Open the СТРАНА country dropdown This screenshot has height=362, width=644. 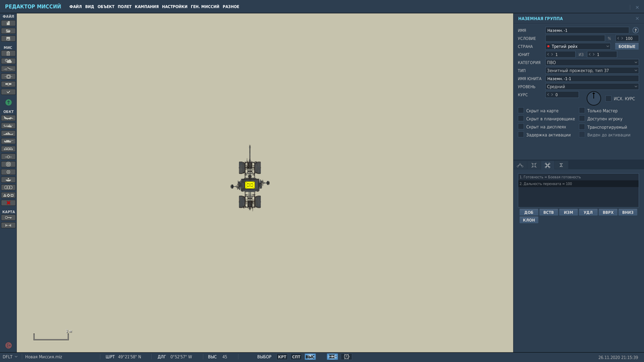click(x=578, y=46)
